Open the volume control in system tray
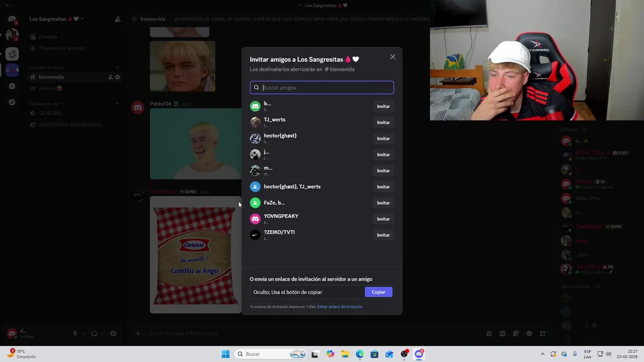Viewport: 644px width, 362px height. point(608,354)
